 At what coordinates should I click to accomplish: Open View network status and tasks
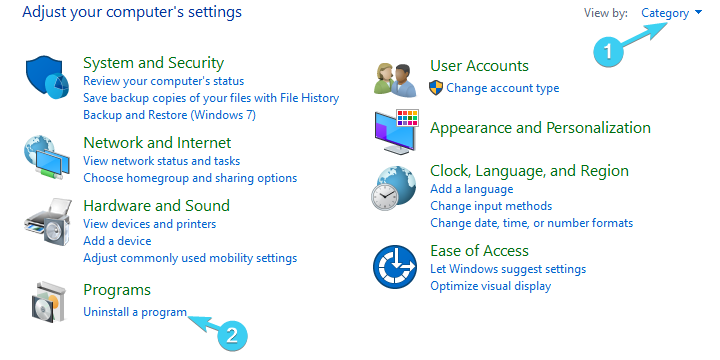[162, 161]
